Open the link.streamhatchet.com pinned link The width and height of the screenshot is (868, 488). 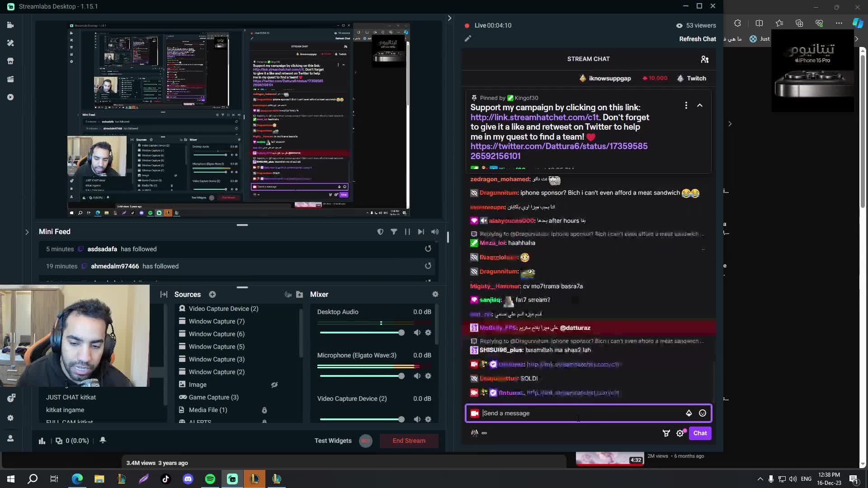pyautogui.click(x=535, y=117)
